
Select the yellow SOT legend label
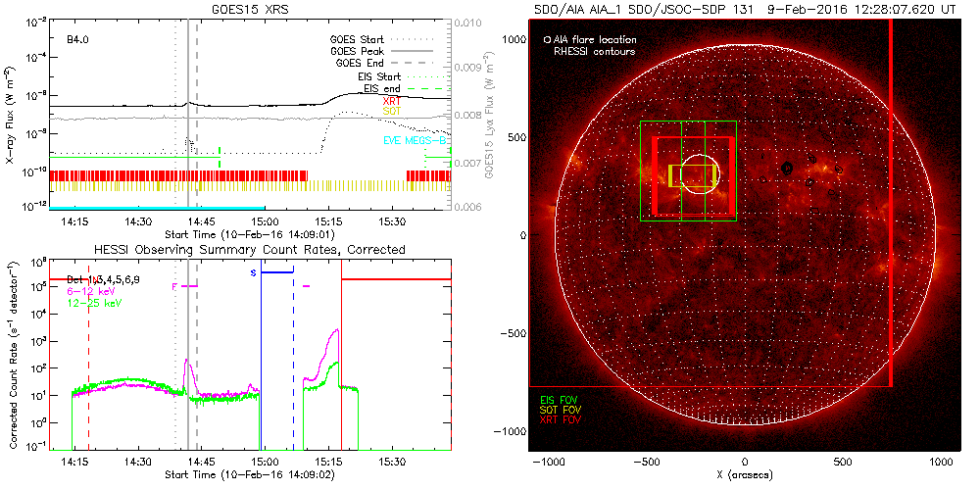(392, 112)
